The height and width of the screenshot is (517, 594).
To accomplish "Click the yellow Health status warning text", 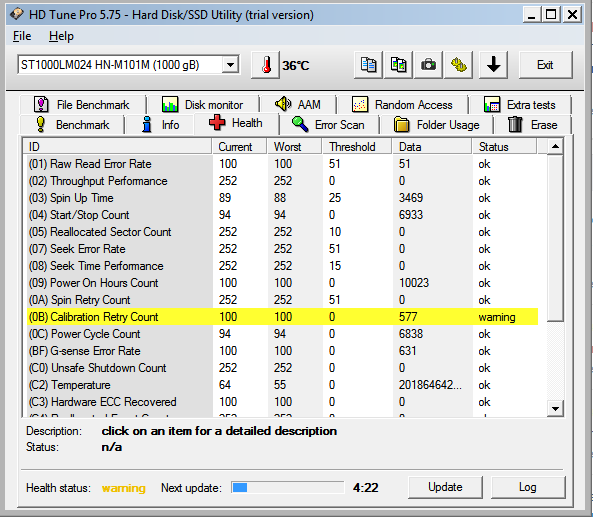I will point(123,488).
